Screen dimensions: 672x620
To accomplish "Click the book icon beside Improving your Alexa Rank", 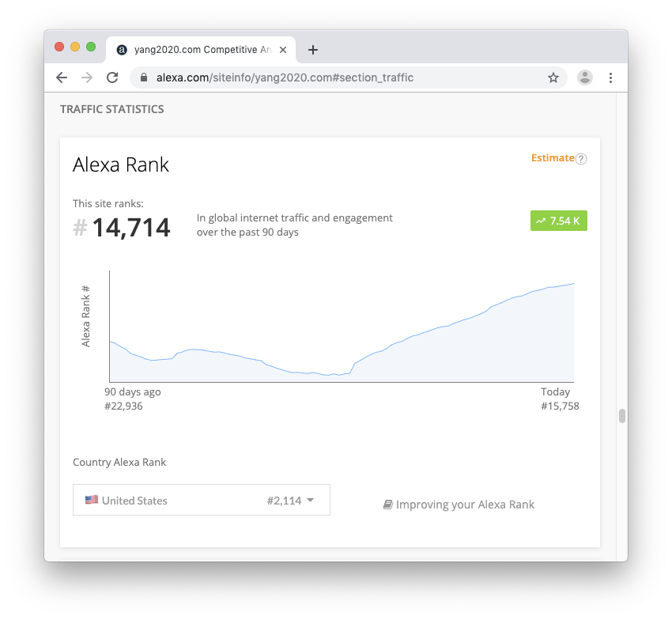I will (x=388, y=505).
